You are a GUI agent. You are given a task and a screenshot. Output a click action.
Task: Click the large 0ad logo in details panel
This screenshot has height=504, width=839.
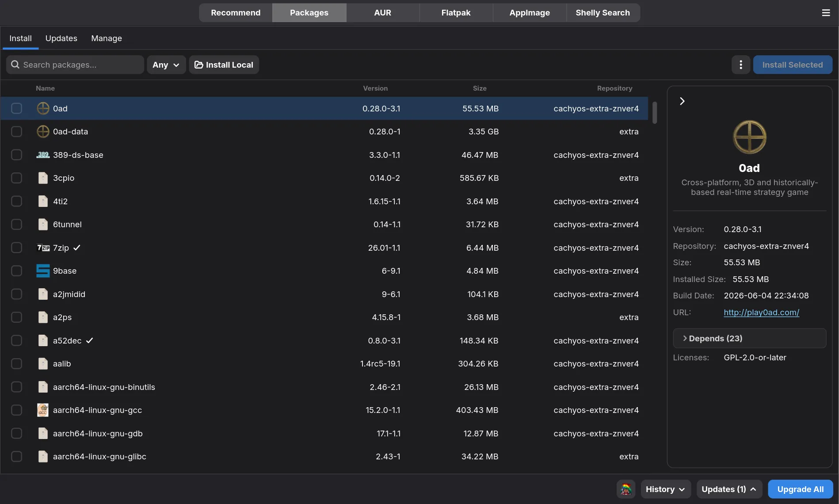749,137
